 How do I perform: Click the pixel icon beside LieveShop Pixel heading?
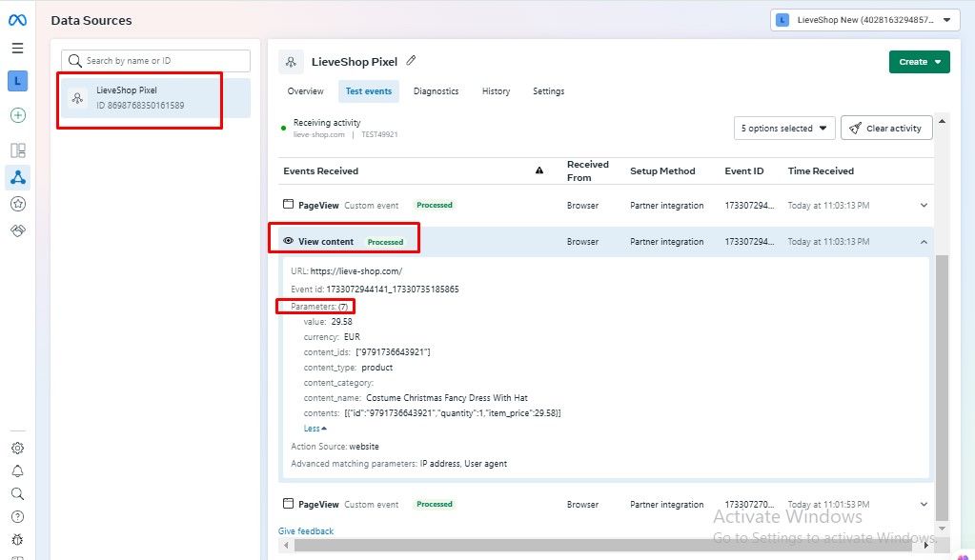point(291,62)
